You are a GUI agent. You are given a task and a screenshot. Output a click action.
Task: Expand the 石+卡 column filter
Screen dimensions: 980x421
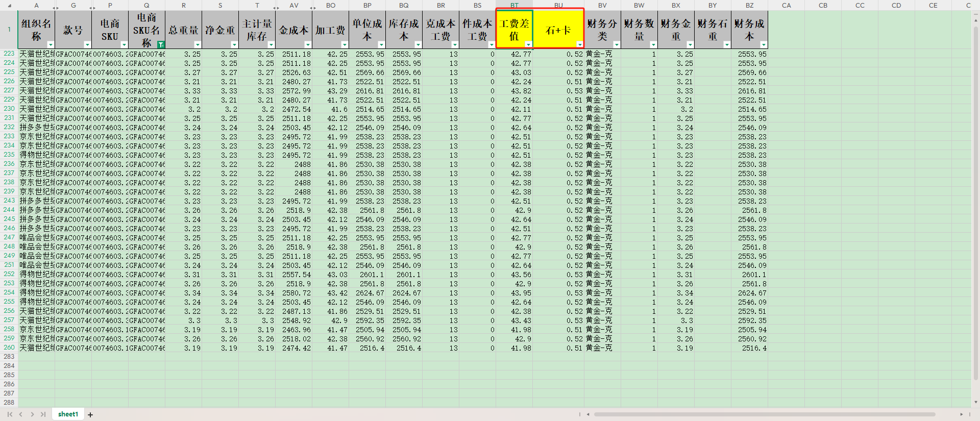(579, 44)
